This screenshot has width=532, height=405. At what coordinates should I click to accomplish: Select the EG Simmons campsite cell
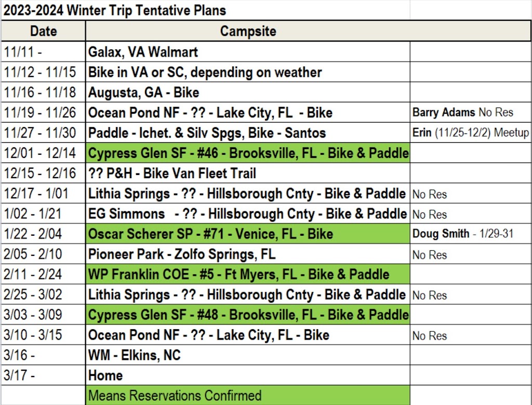coord(247,214)
